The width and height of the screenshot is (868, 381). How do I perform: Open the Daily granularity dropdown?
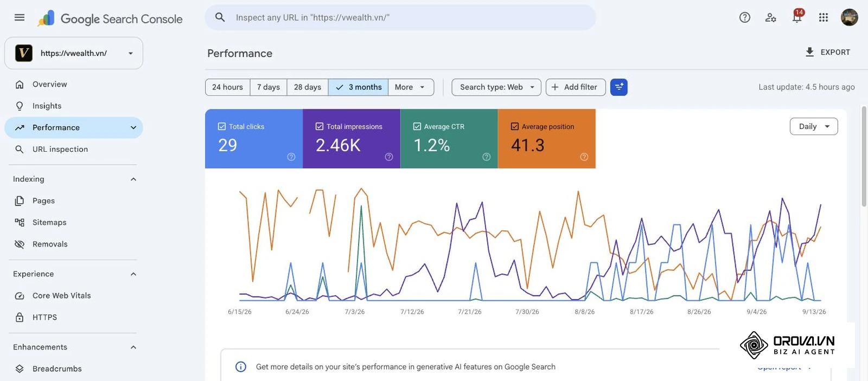point(814,126)
